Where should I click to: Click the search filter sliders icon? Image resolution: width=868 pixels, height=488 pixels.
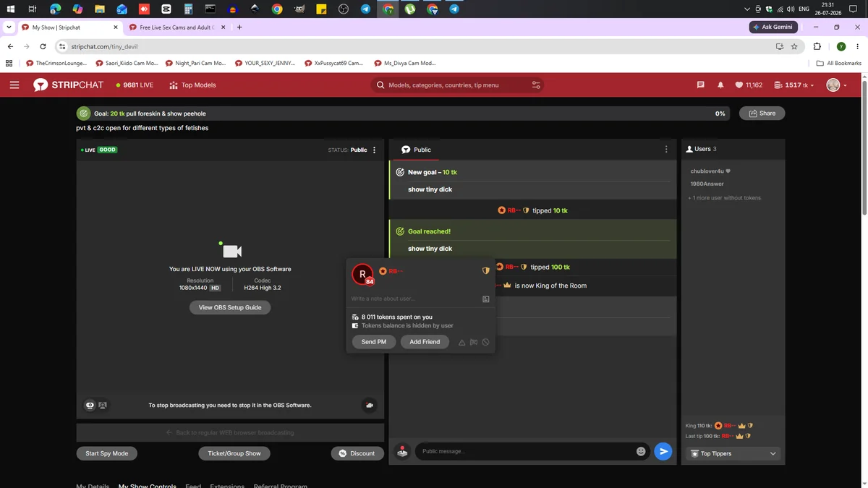point(536,85)
